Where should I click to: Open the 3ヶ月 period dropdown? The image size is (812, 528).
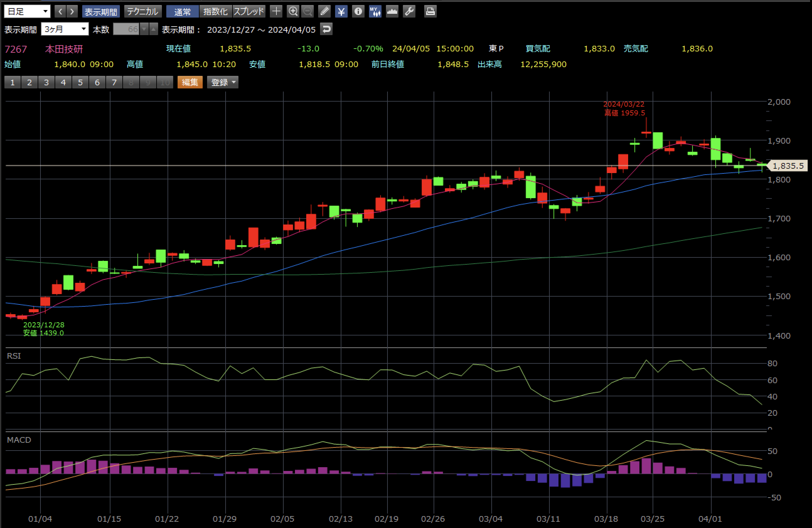click(x=65, y=29)
